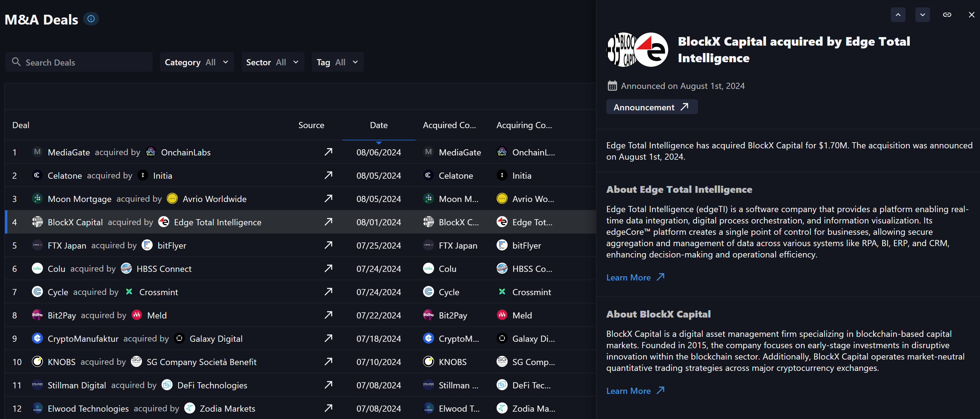Select Stillman Digital acquired by DeFi Technologies row
The width and height of the screenshot is (980, 419).
[300, 385]
